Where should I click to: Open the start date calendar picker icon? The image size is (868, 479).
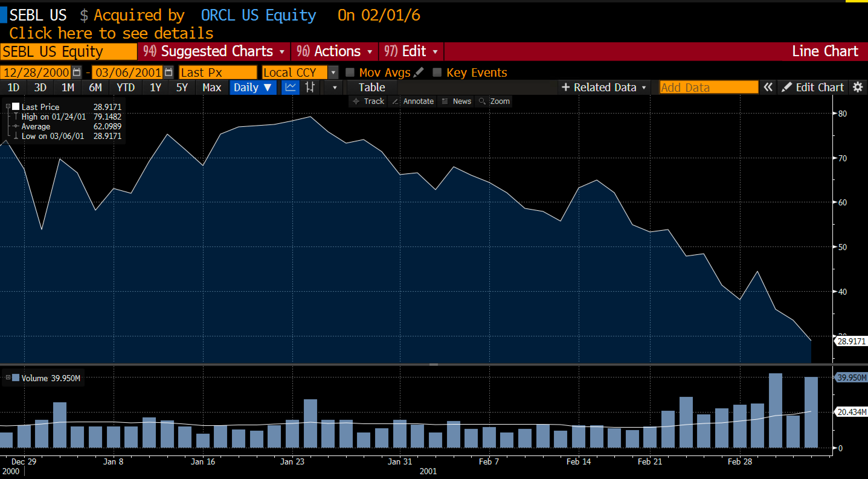(77, 72)
